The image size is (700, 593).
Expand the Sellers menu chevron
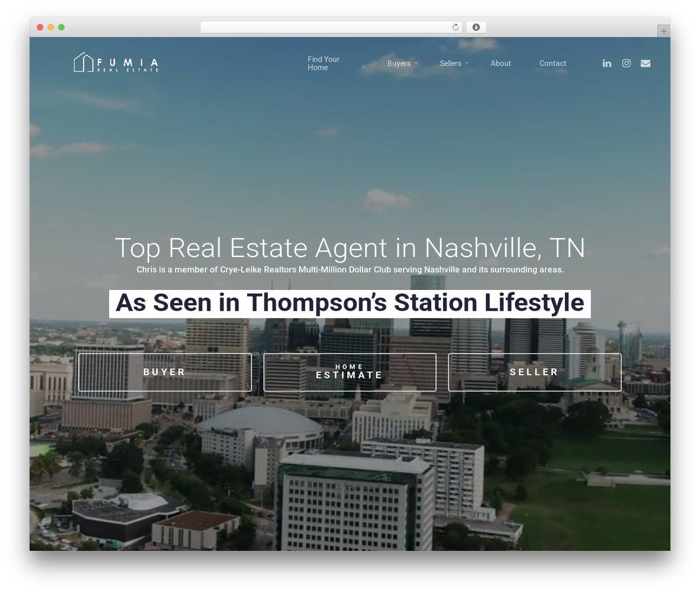(x=466, y=63)
